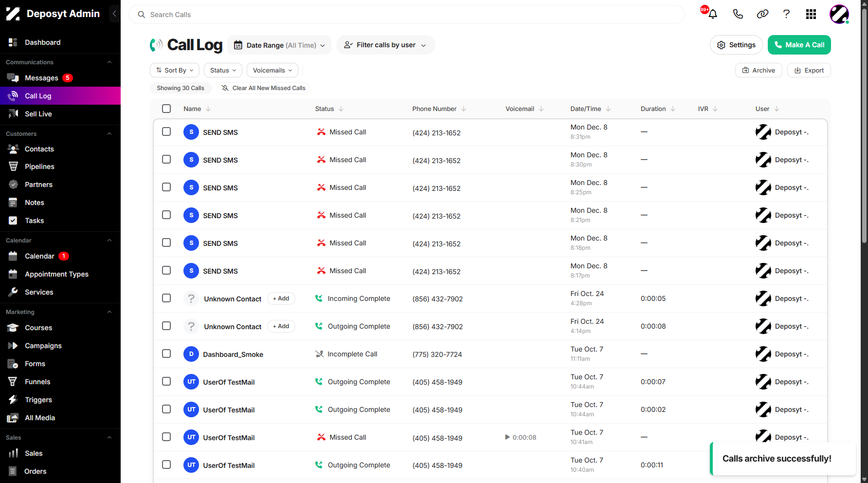Select the Dashboard_Smoke call checkbox
The width and height of the screenshot is (868, 483).
point(166,353)
